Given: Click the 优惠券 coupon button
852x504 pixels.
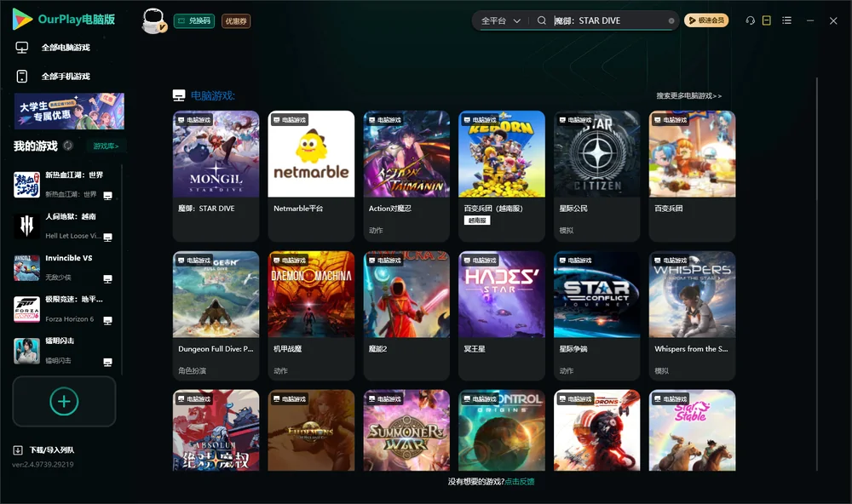Looking at the screenshot, I should (236, 21).
